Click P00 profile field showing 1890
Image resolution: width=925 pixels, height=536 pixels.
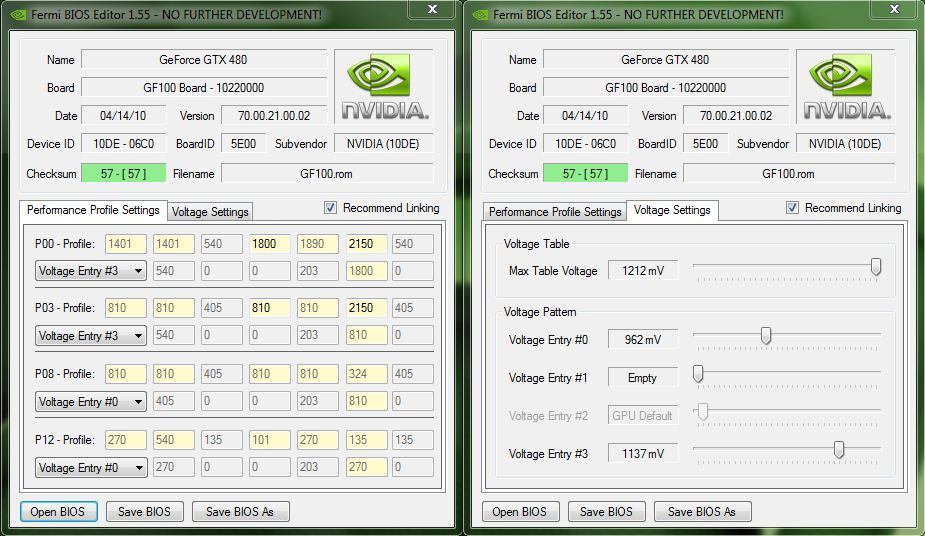pyautogui.click(x=318, y=244)
